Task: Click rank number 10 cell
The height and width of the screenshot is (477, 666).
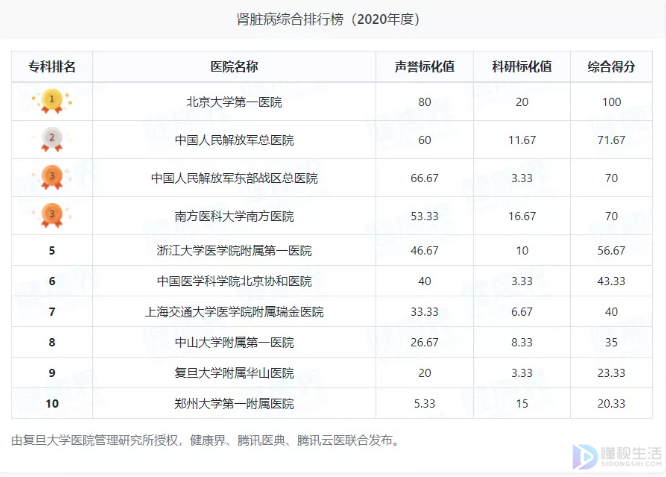Action: click(x=52, y=404)
